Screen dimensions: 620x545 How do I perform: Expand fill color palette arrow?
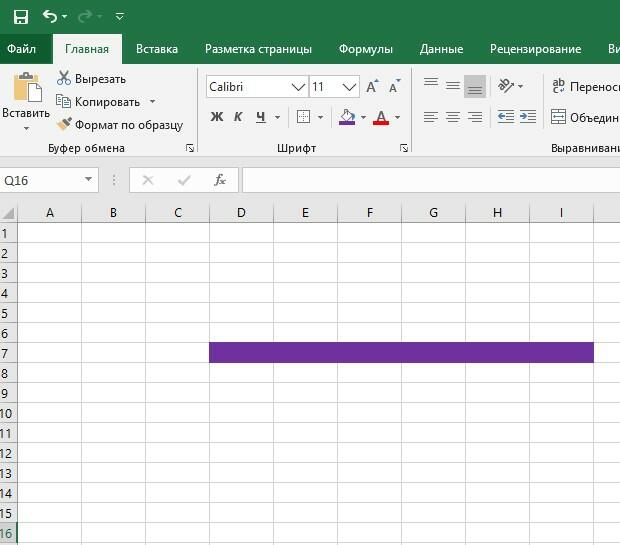pyautogui.click(x=363, y=117)
